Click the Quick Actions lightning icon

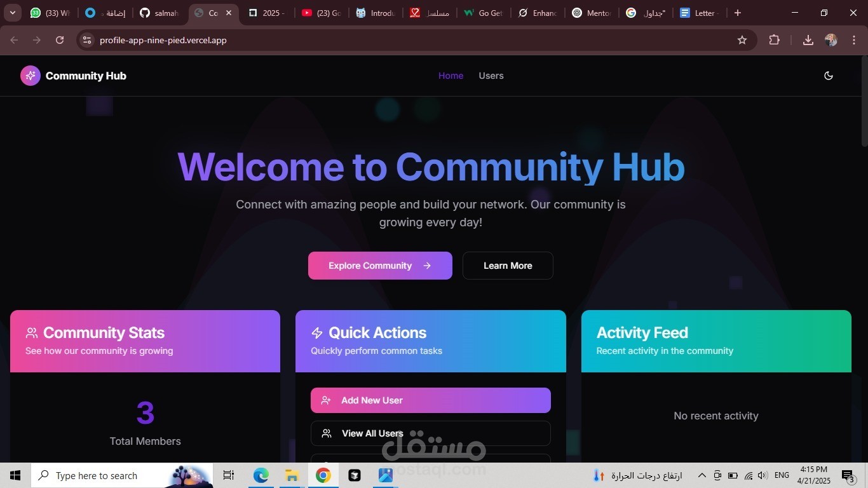[317, 333]
